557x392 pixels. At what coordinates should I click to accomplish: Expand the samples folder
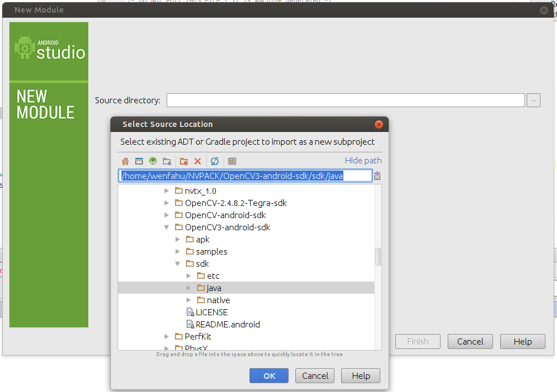pyautogui.click(x=177, y=252)
